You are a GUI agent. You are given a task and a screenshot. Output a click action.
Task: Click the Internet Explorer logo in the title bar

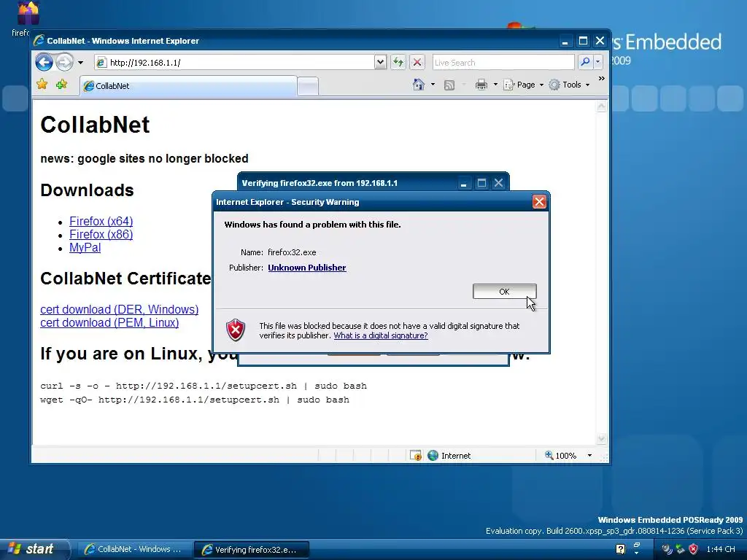coord(39,41)
